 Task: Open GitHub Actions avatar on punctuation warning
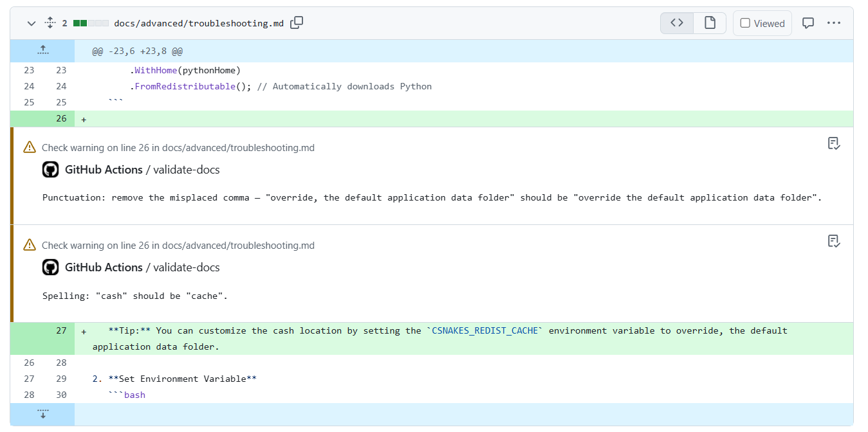point(51,170)
